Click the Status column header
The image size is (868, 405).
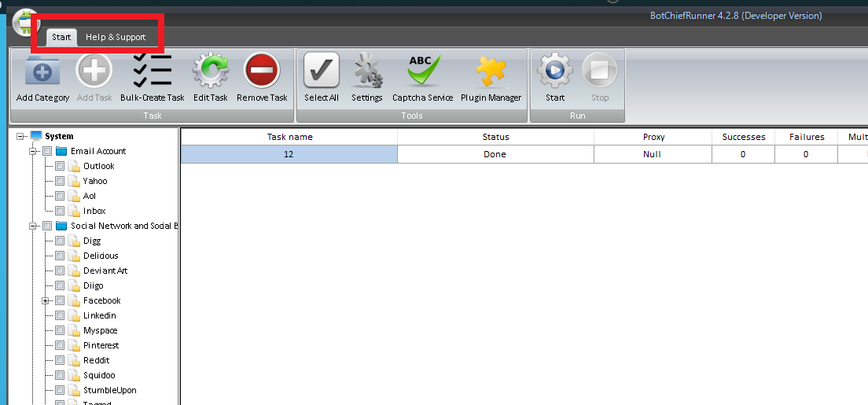[495, 137]
